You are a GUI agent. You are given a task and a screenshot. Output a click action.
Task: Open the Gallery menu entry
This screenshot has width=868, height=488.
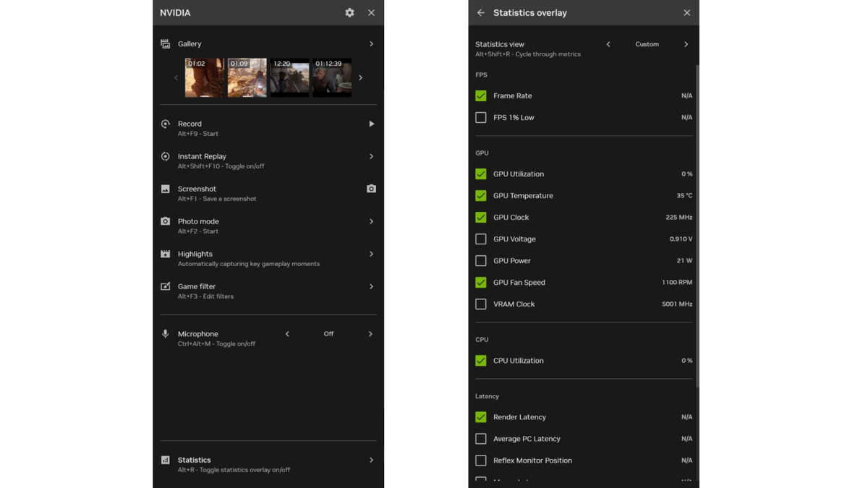click(x=268, y=44)
